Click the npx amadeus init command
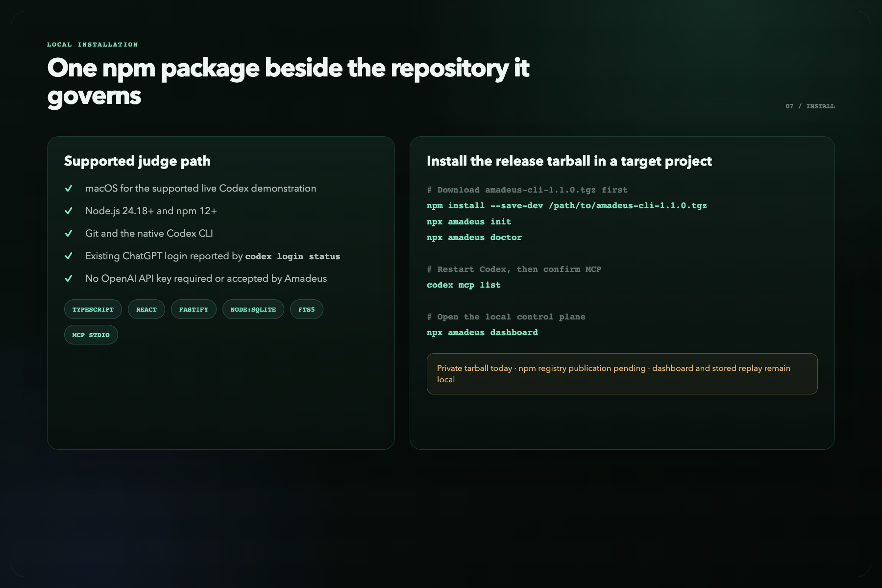Viewport: 882px width, 588px height. (x=469, y=221)
